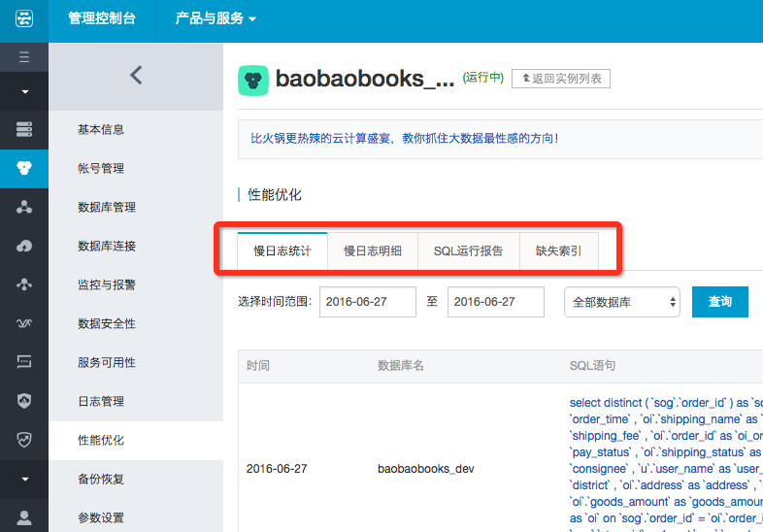Collapse the upper sidebar section caret
The width and height of the screenshot is (763, 532).
(24, 91)
